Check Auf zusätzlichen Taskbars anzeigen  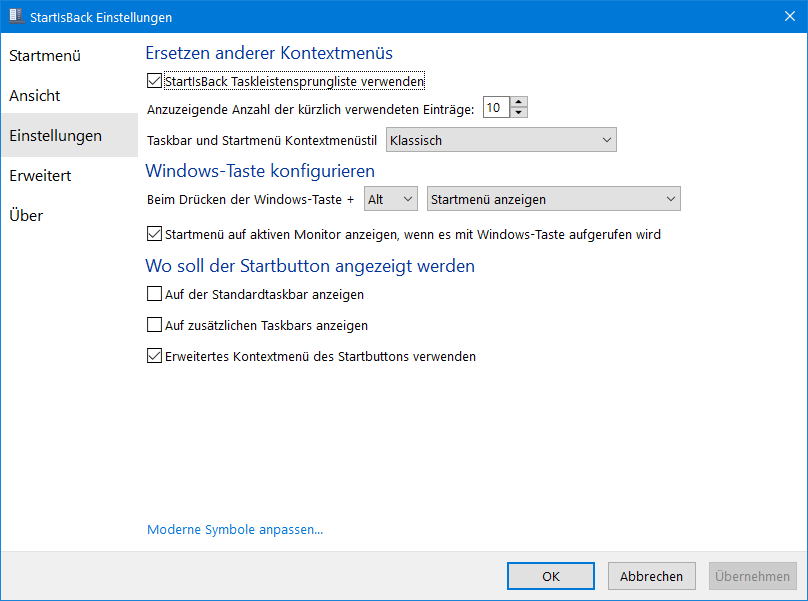pyautogui.click(x=154, y=325)
